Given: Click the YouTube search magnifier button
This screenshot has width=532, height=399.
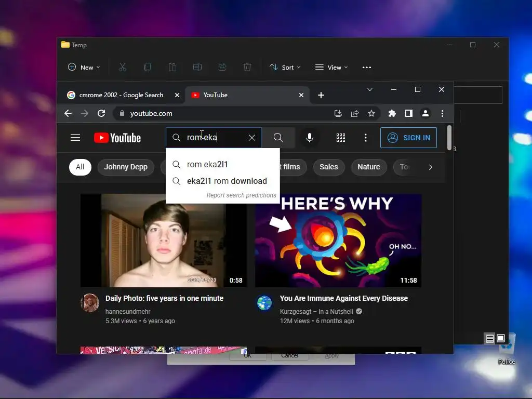Looking at the screenshot, I should point(278,137).
